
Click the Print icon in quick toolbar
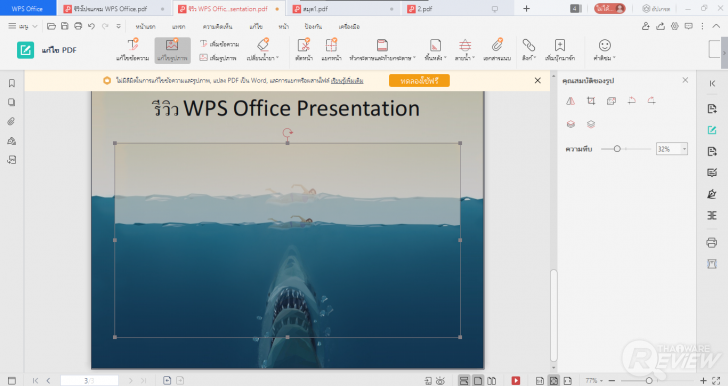78,26
